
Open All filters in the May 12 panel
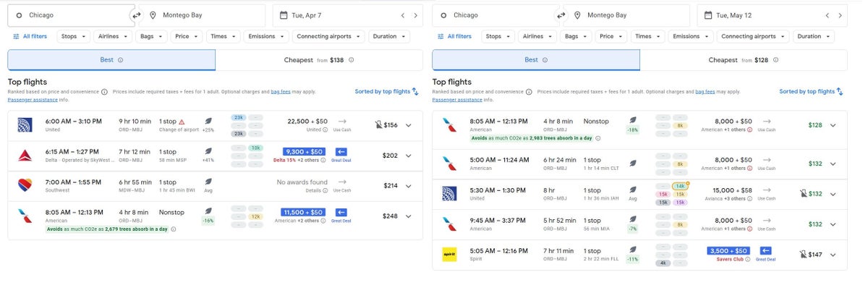coord(454,36)
